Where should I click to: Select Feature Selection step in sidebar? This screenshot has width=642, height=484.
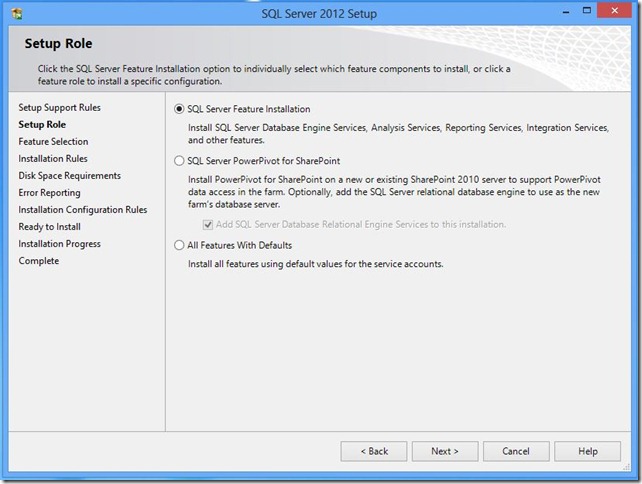(53, 141)
